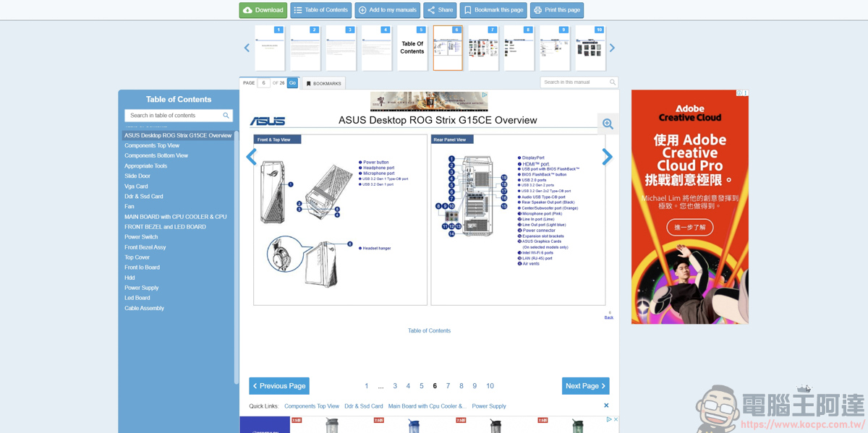The width and height of the screenshot is (868, 433).
Task: Open Power Supply quick link
Action: tap(489, 406)
